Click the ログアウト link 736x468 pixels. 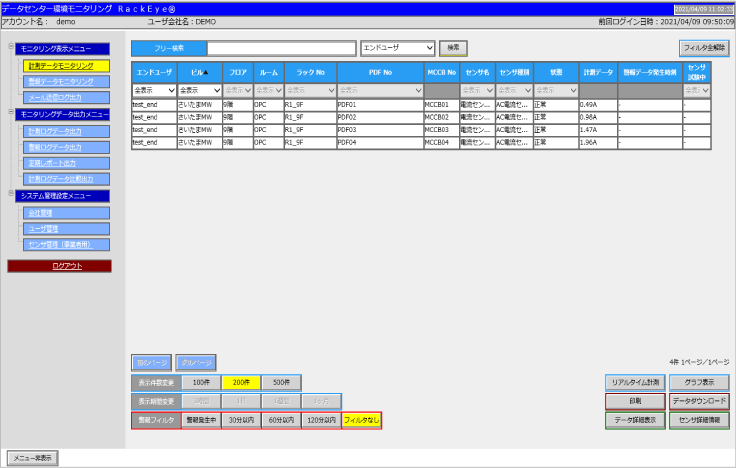60,266
